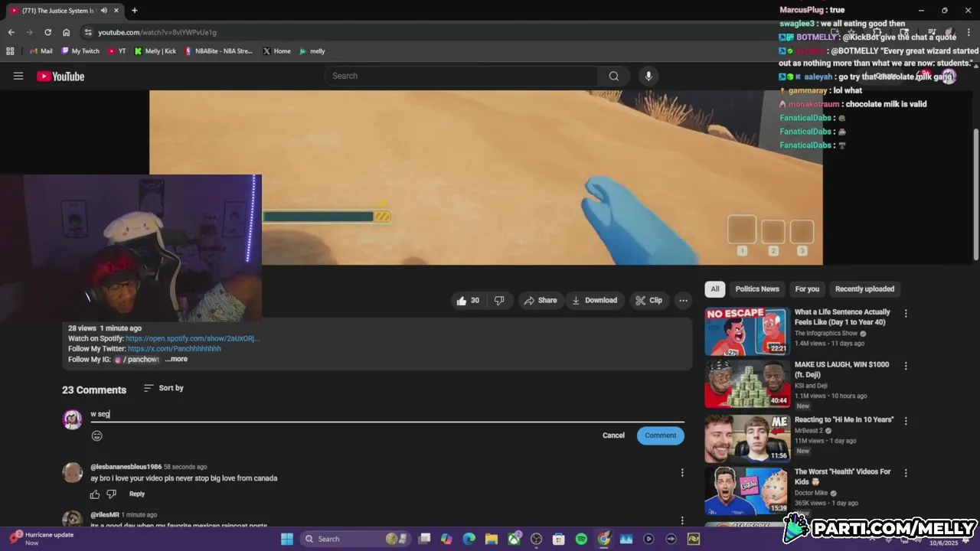
Task: Open options for the Life Sentence video
Action: (x=906, y=314)
